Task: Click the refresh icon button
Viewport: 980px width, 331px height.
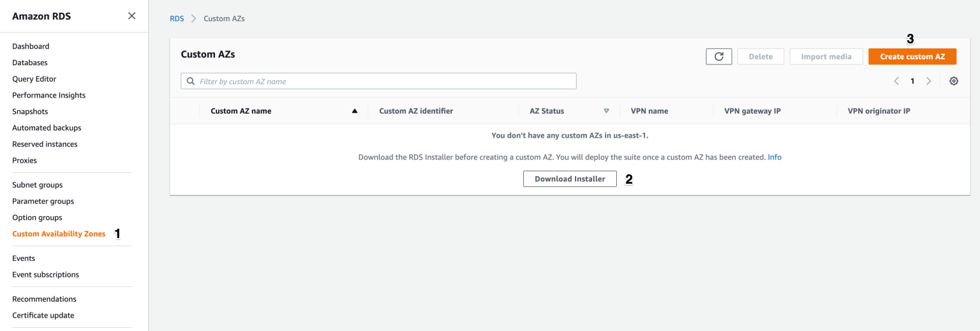Action: (718, 56)
